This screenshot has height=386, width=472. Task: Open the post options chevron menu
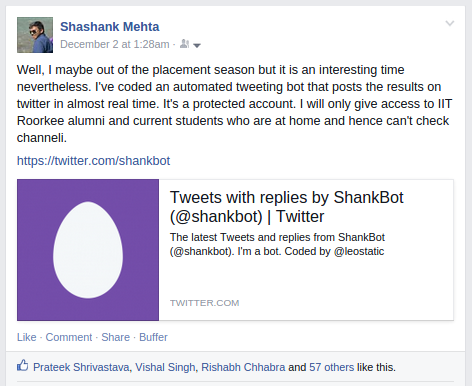[450, 23]
